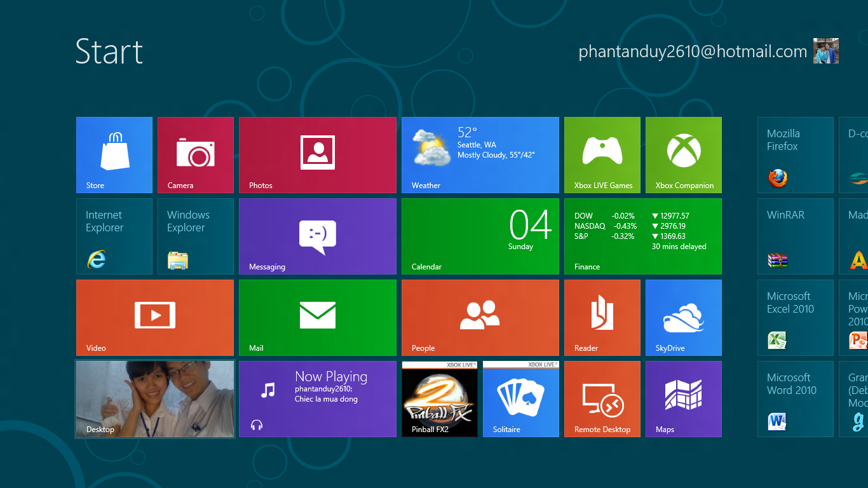This screenshot has height=488, width=868.
Task: Open the Photos tile
Action: (x=318, y=155)
